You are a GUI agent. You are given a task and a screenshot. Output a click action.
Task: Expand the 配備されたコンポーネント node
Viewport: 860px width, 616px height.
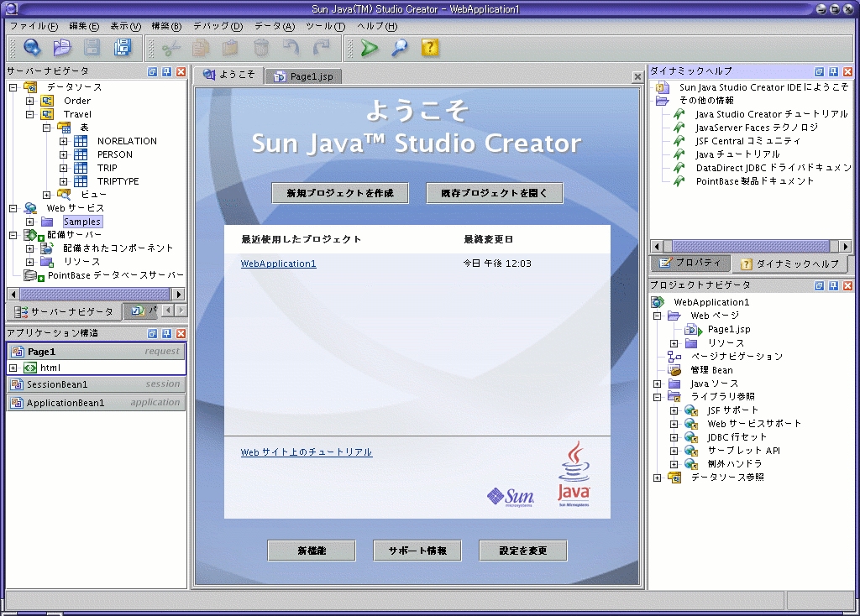(x=29, y=248)
